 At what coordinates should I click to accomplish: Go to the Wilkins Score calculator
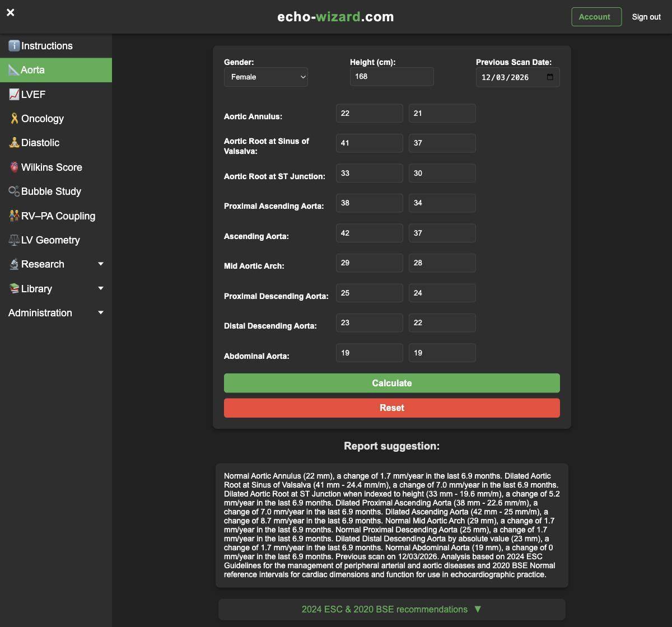tap(56, 167)
